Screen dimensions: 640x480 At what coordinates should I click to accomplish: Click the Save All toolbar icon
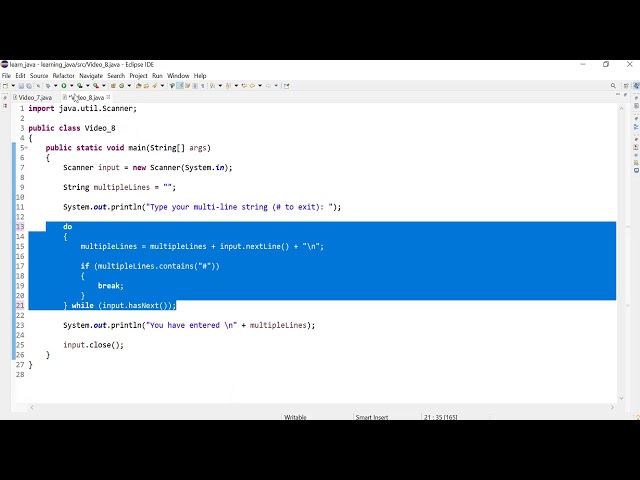click(x=29, y=86)
